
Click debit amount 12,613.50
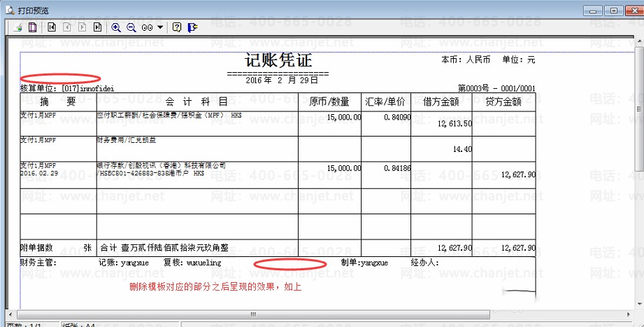pos(455,124)
